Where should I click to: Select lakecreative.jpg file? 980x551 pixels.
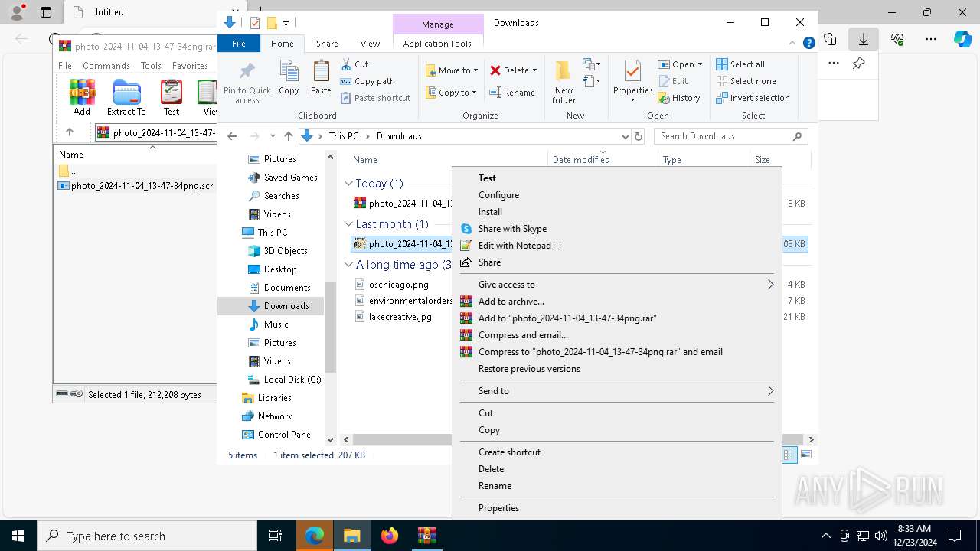tap(400, 317)
